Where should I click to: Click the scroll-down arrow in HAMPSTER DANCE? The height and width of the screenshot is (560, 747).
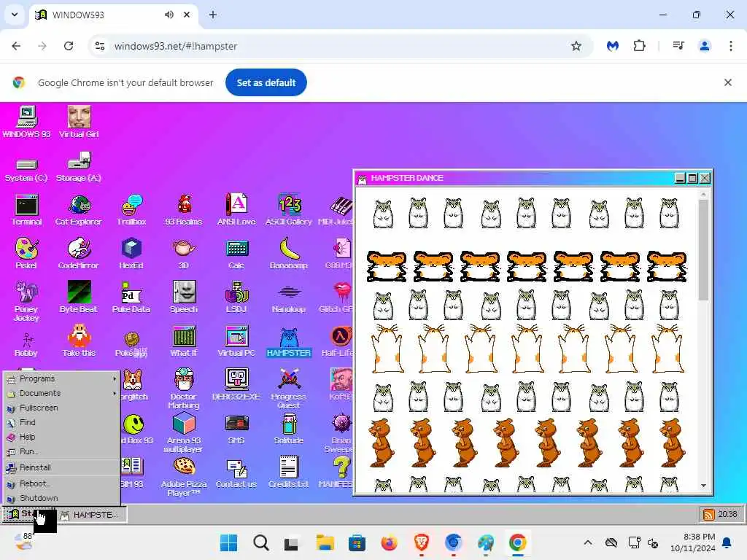[x=703, y=486]
